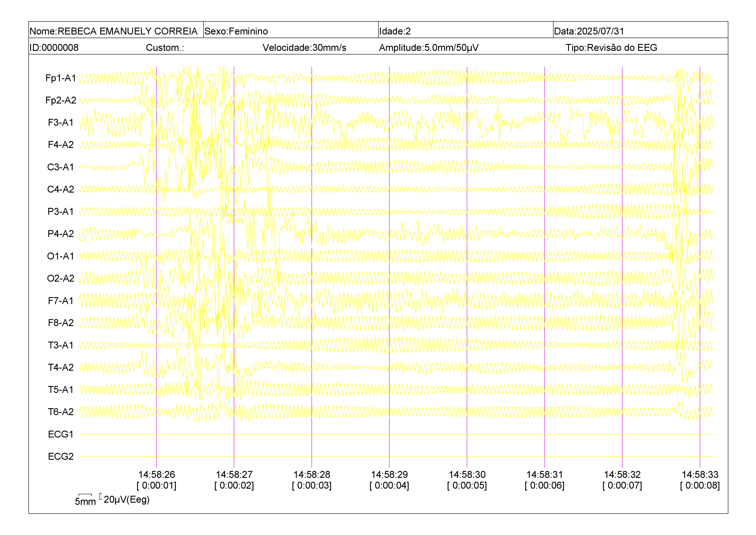Select the ECG1 channel label

[61, 434]
